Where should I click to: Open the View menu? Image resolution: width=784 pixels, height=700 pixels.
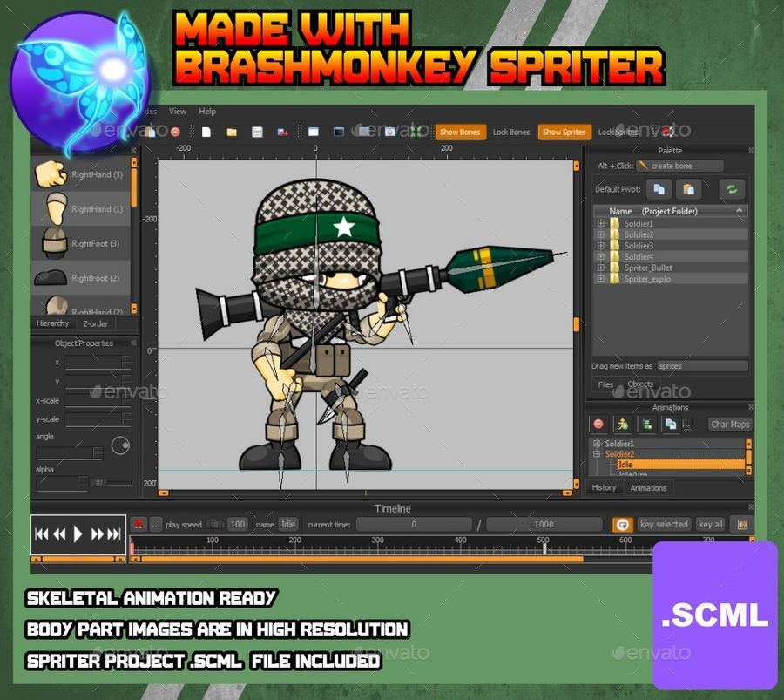(x=178, y=111)
